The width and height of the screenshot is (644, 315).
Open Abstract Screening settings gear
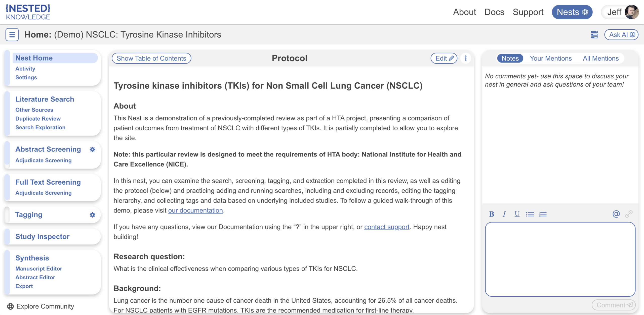tap(92, 149)
